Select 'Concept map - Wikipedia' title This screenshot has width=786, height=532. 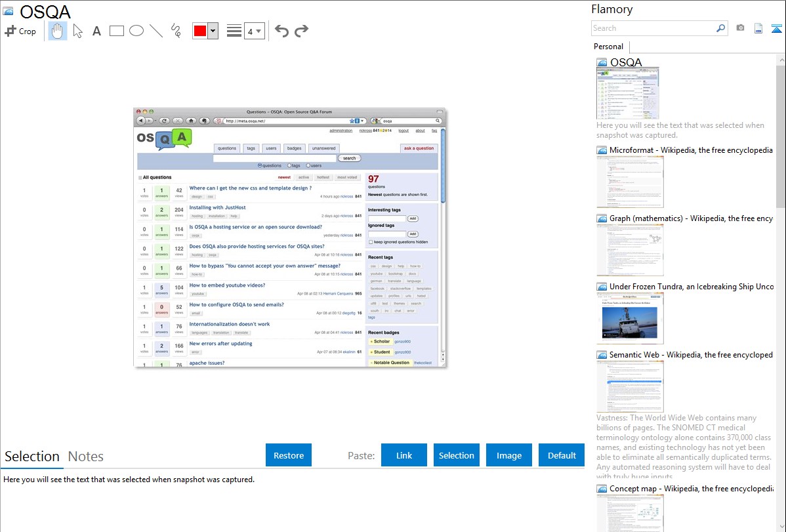pos(692,488)
